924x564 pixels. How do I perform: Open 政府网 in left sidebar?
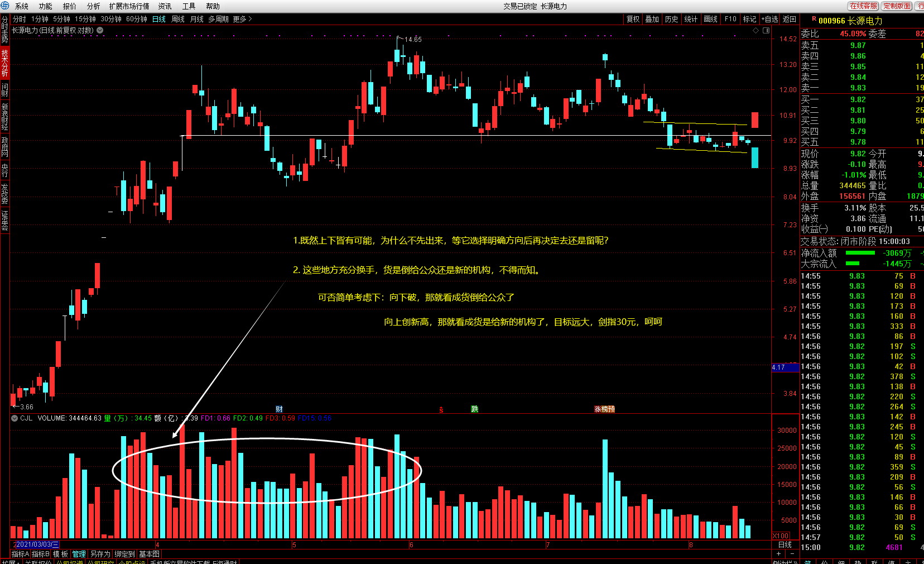[x=4, y=147]
